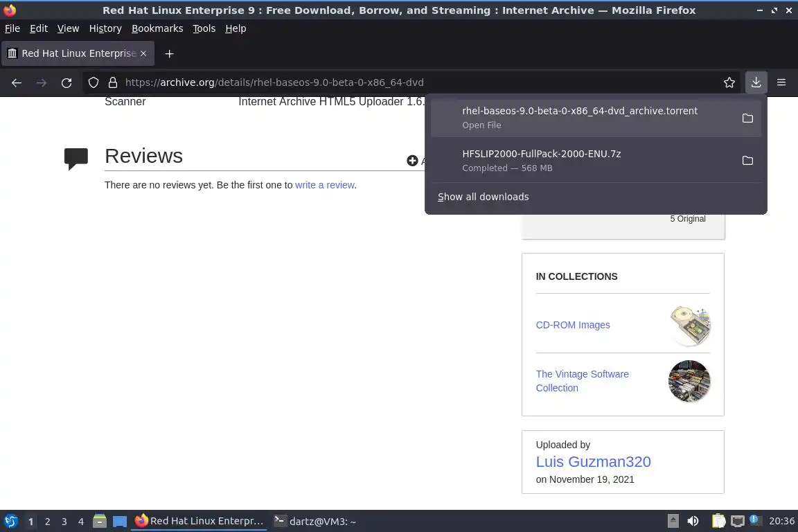Open the CD-ROM Images link
798x532 pixels.
click(573, 325)
